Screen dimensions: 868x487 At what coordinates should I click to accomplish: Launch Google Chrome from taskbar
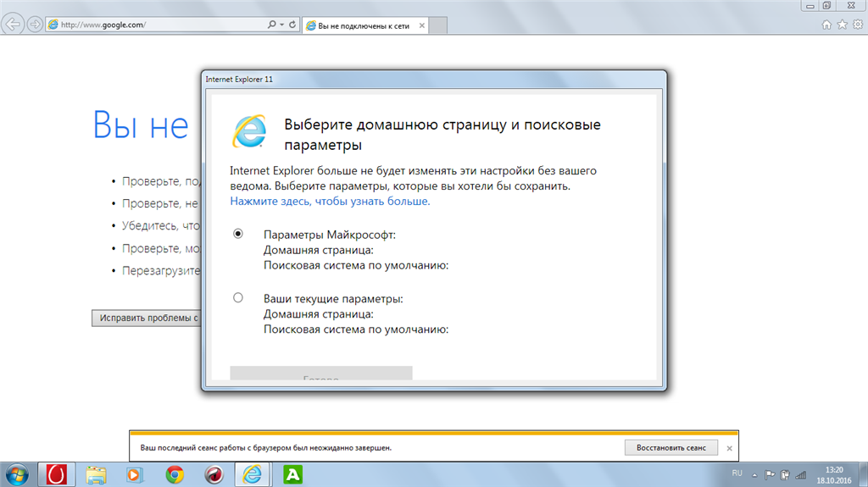pos(175,475)
